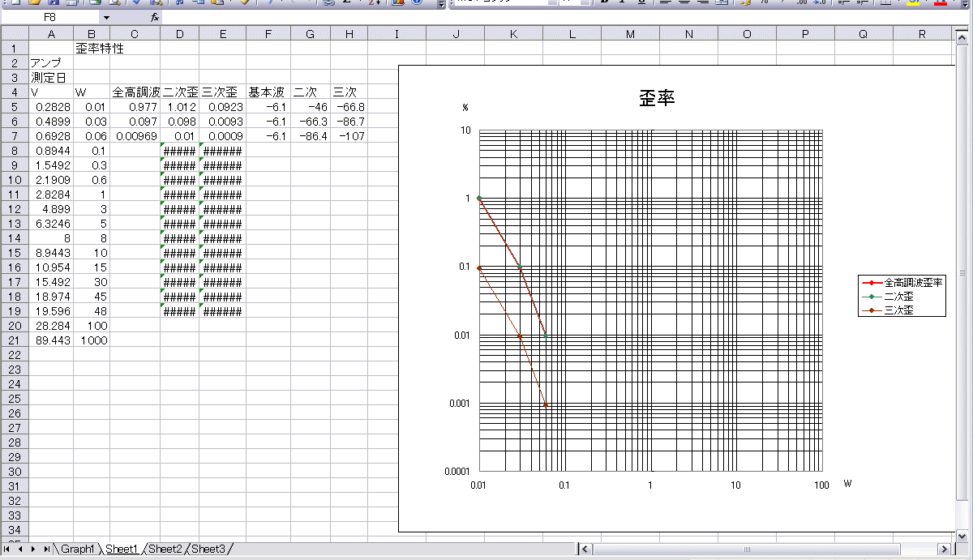
Task: Click the fx Insert Function icon
Action: click(155, 17)
